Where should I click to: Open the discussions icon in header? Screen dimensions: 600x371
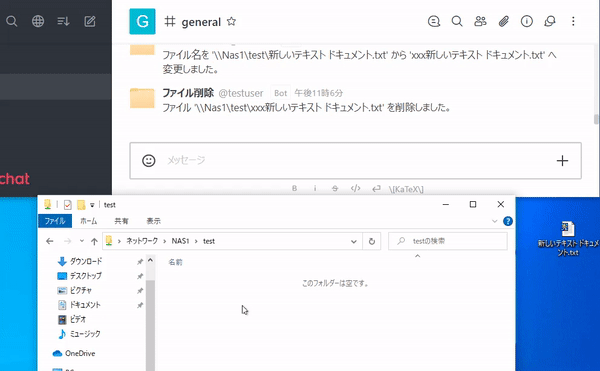[550, 21]
